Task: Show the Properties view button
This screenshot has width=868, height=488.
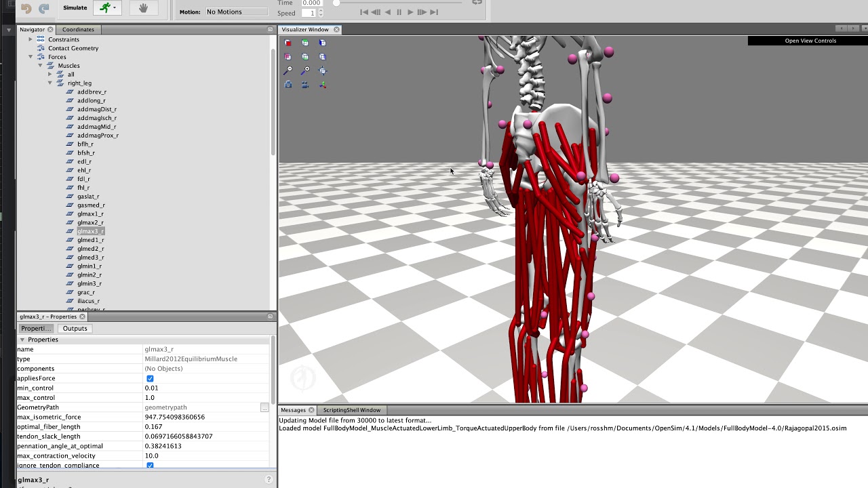Action: (x=37, y=329)
